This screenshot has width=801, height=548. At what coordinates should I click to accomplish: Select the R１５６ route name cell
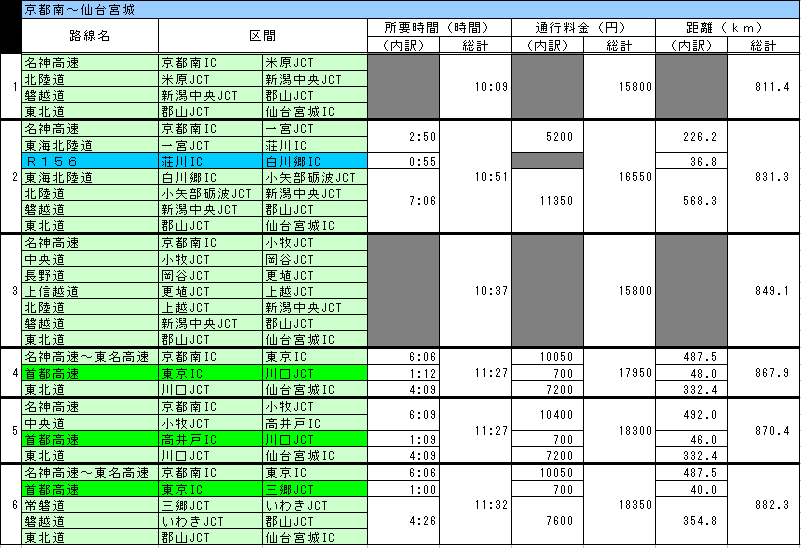pyautogui.click(x=90, y=161)
